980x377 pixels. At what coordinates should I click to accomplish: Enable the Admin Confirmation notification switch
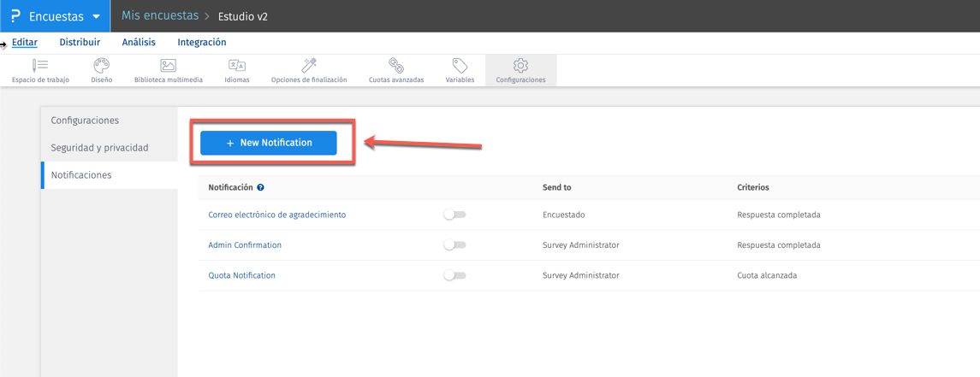(454, 245)
